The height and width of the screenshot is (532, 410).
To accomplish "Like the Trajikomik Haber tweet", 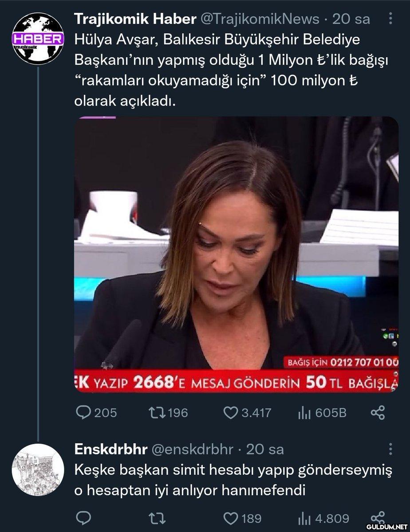I will (230, 413).
